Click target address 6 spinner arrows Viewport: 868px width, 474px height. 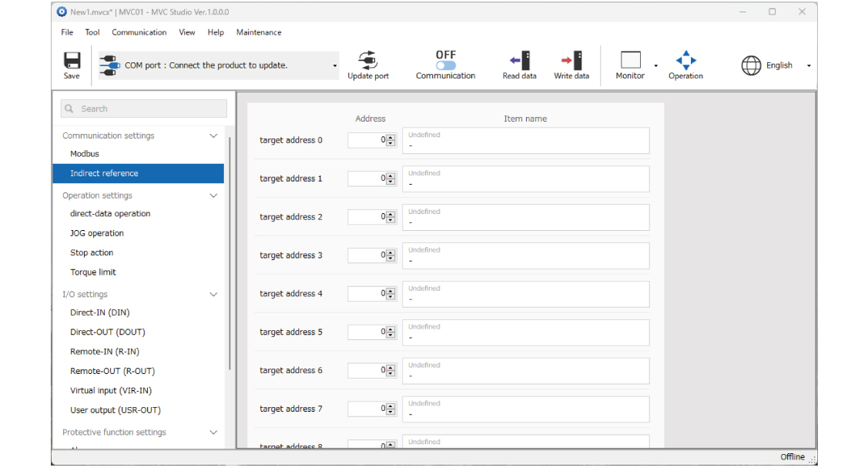[390, 371]
